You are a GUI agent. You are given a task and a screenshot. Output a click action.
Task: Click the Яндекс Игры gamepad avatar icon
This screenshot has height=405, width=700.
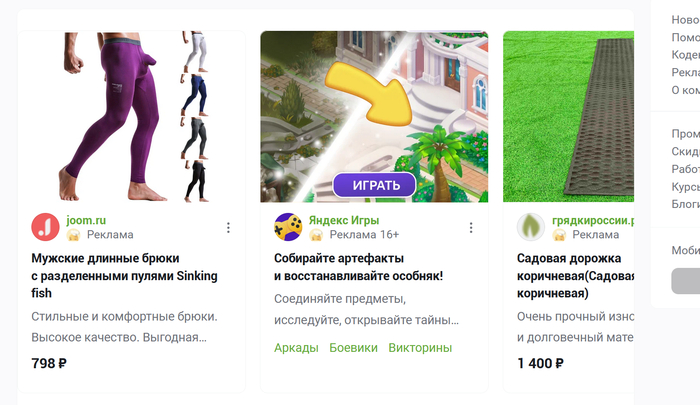pos(288,227)
